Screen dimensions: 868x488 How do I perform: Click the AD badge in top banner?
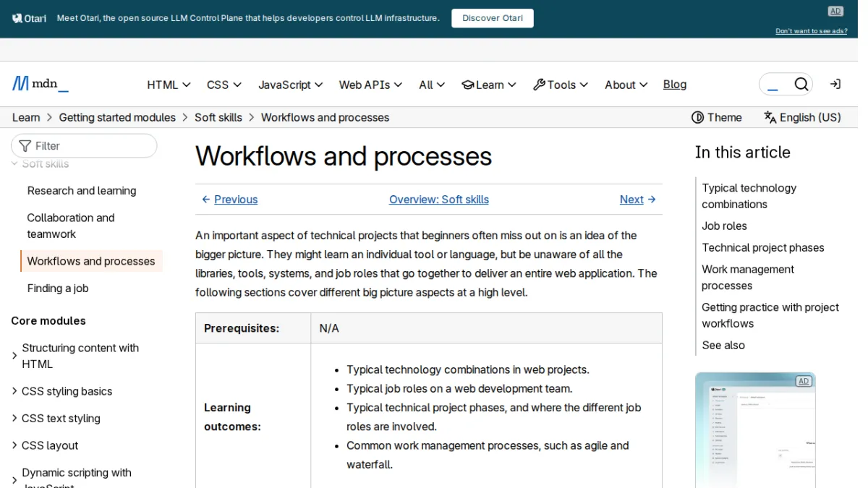coord(835,11)
